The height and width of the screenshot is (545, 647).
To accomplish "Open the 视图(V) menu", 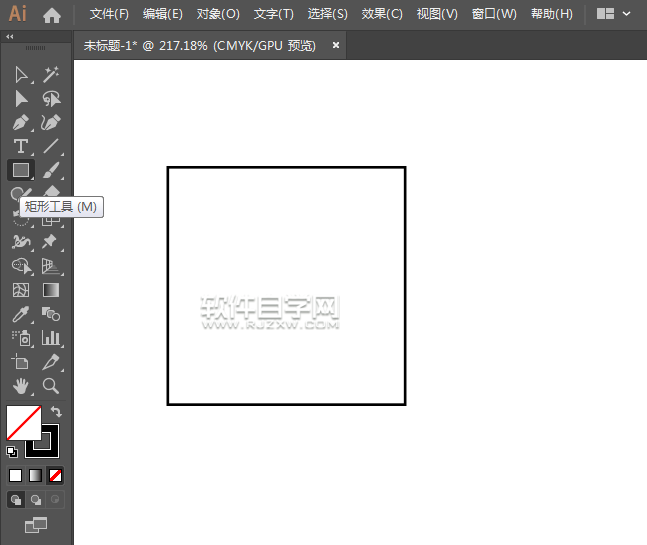I will 437,14.
